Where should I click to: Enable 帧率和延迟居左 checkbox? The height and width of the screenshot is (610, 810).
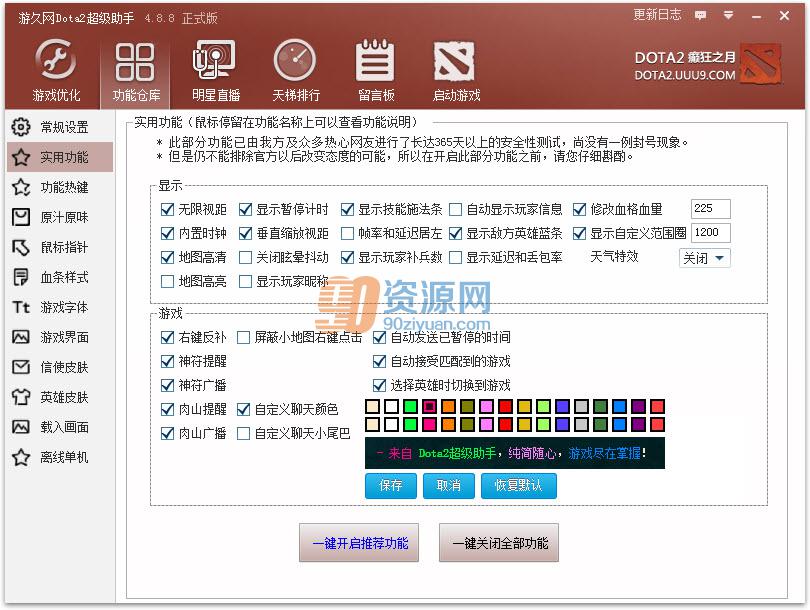click(x=348, y=233)
